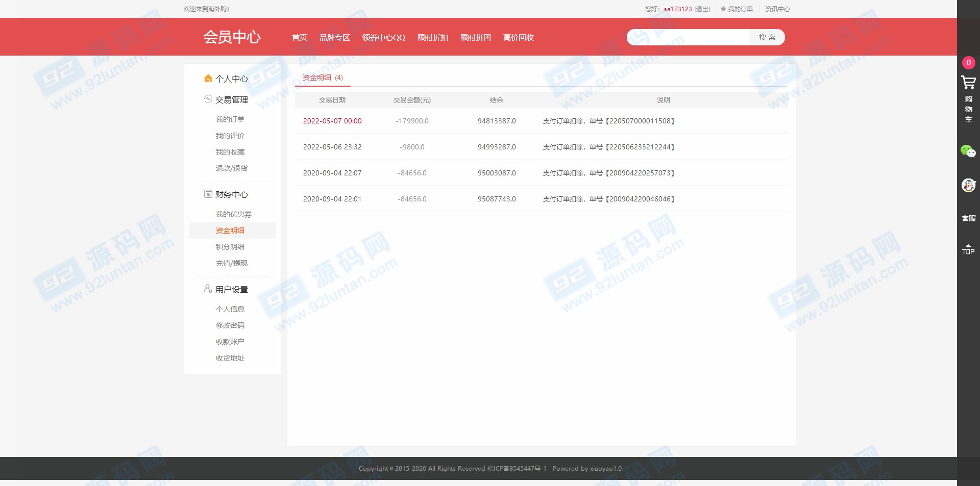Click the 退出 logout link
The image size is (980, 486).
pos(702,9)
